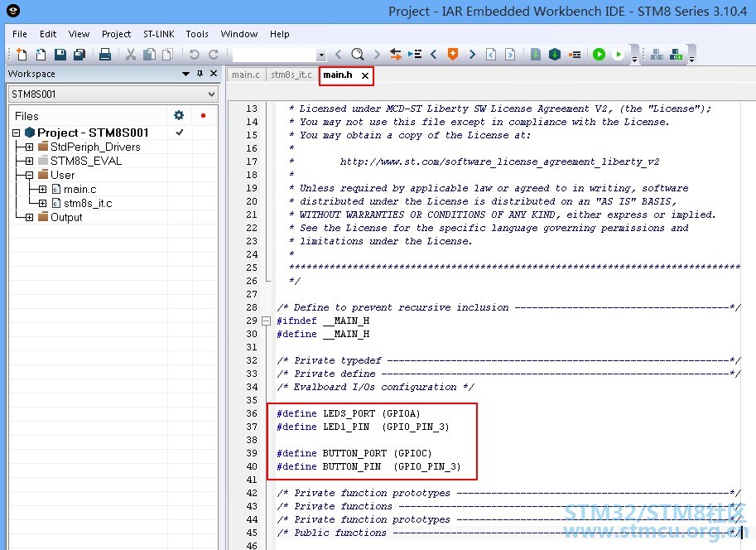
Task: Open ST-LINK toolbar overflow options arrow
Action: (691, 60)
